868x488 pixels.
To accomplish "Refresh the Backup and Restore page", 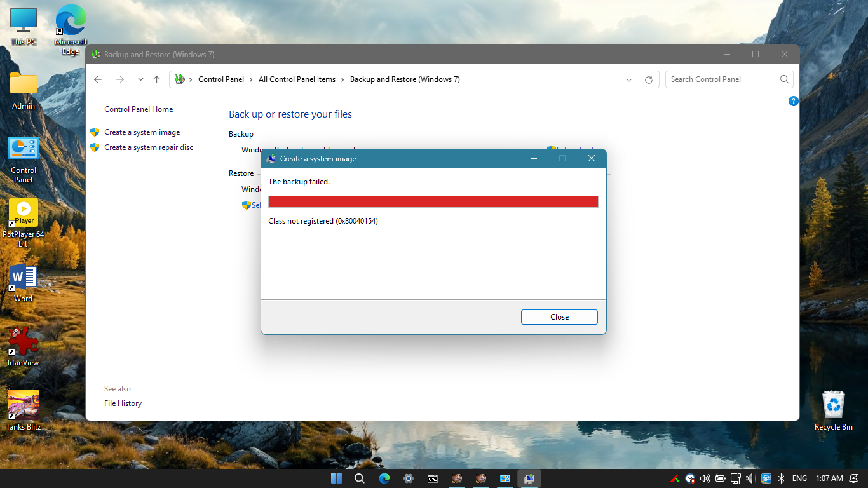I will tap(649, 79).
